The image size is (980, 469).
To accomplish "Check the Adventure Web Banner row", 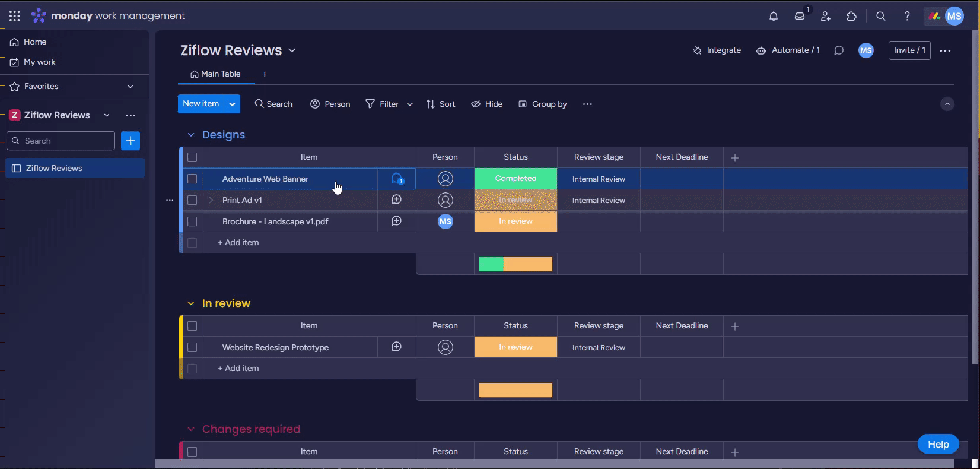I will (x=192, y=179).
